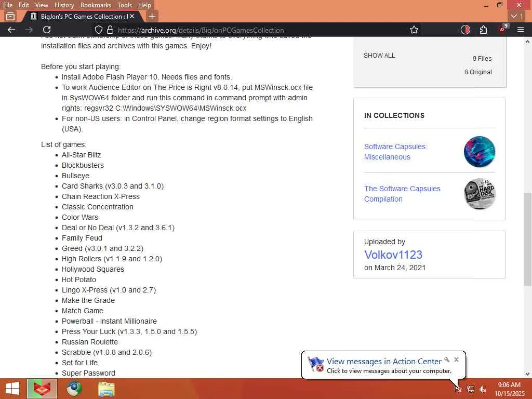Open the View menu
Viewport: 532px width, 399px height.
click(42, 5)
